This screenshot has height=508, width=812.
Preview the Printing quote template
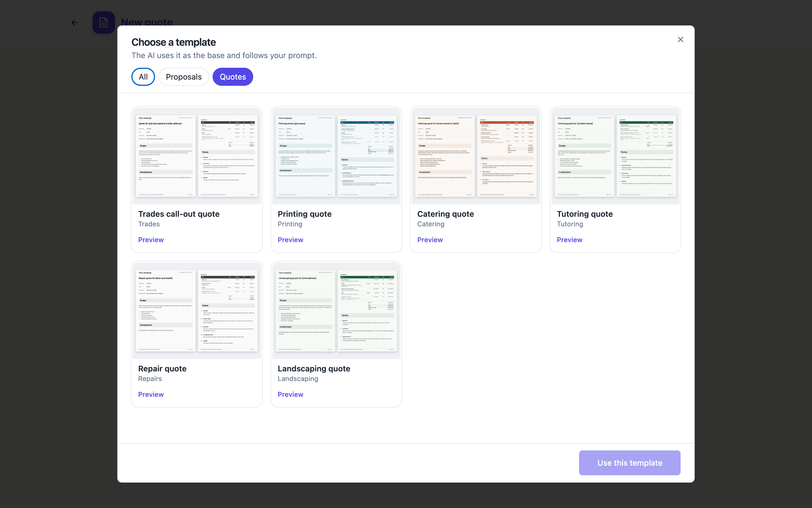coord(291,240)
